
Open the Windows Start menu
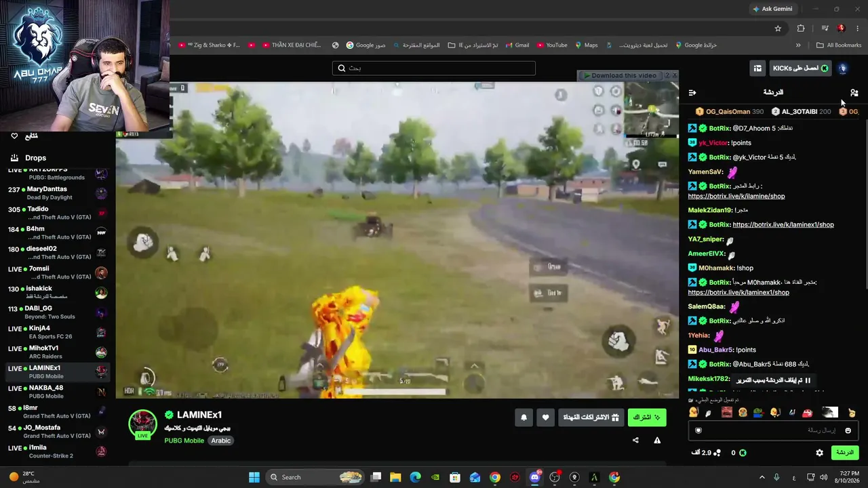254,477
